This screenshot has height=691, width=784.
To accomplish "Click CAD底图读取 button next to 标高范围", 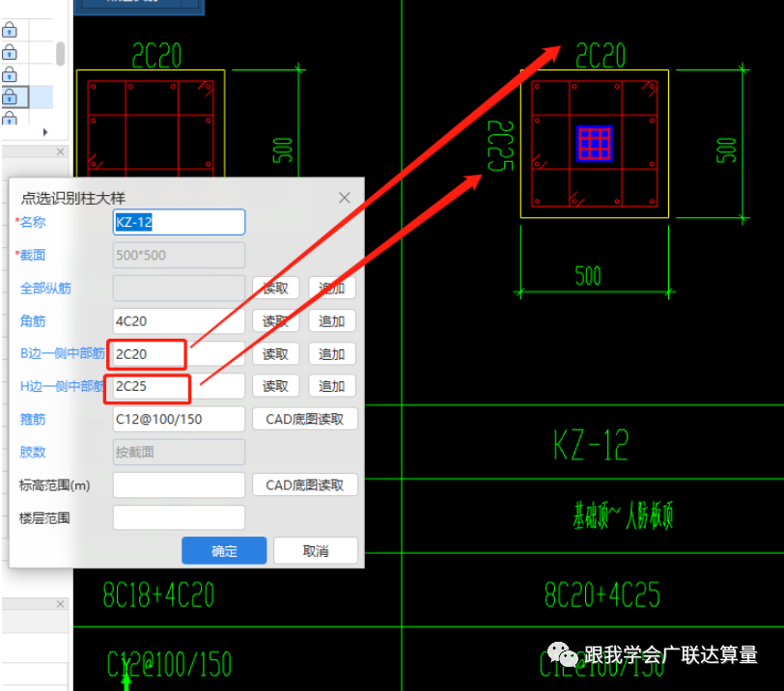I will [305, 484].
